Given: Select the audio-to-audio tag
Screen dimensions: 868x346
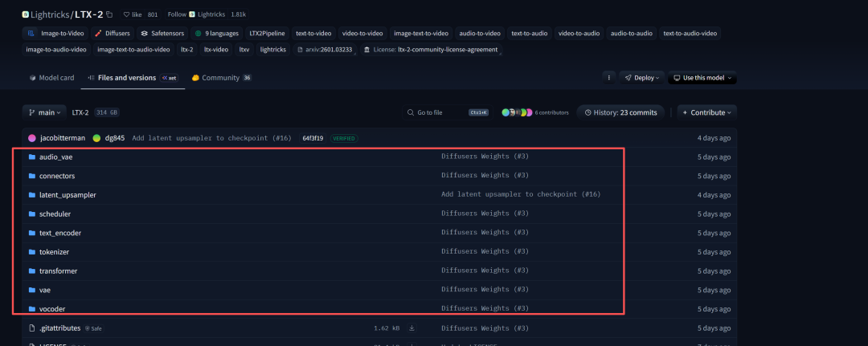Looking at the screenshot, I should [x=631, y=33].
